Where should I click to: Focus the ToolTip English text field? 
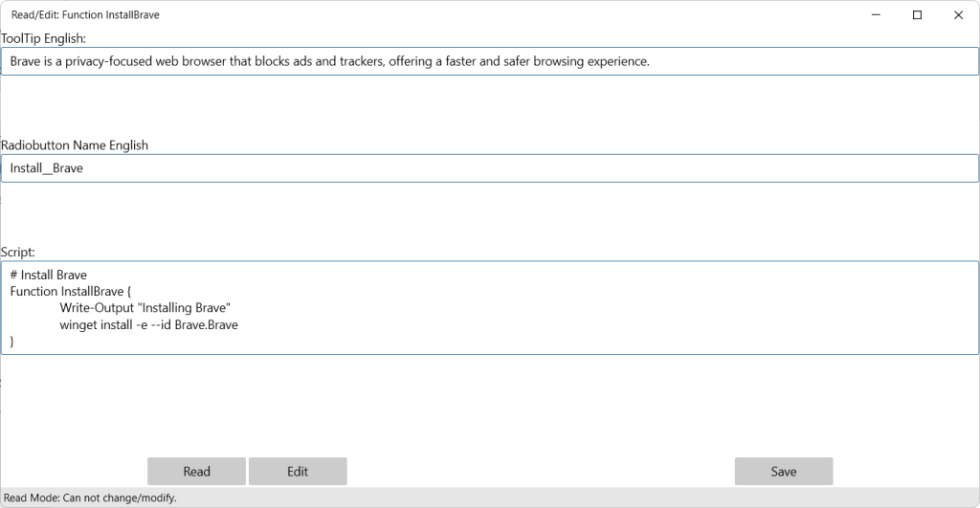pyautogui.click(x=490, y=61)
